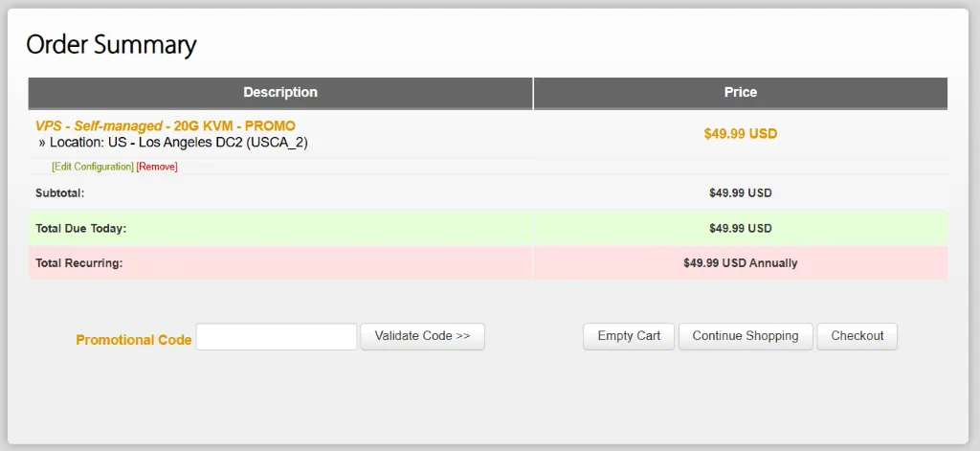Image resolution: width=980 pixels, height=451 pixels.
Task: Click the Order Summary heading
Action: pos(111,44)
